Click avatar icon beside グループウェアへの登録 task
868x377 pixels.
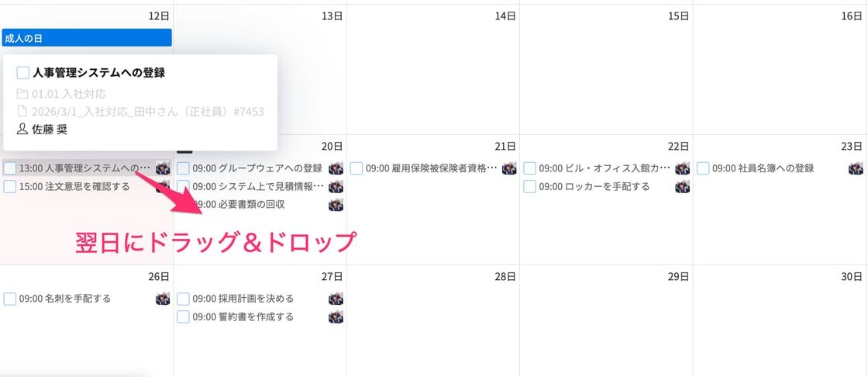click(x=336, y=168)
